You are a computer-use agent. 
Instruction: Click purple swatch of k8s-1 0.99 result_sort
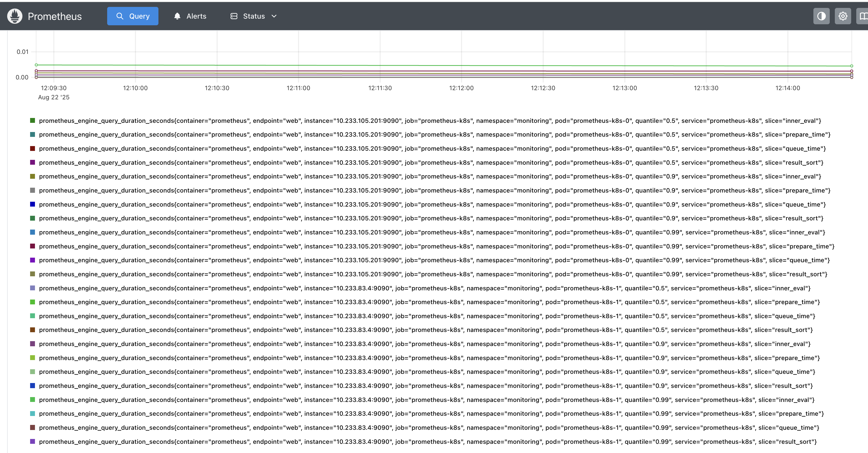click(33, 442)
